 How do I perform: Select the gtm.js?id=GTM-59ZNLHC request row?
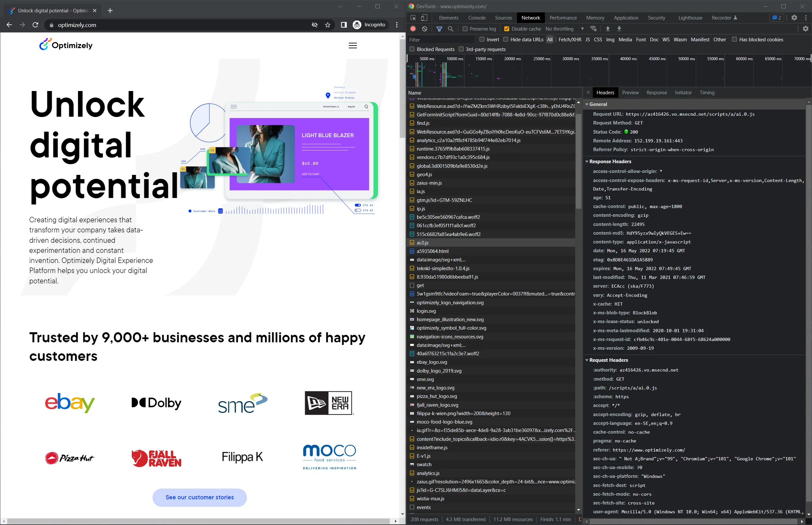(x=491, y=200)
